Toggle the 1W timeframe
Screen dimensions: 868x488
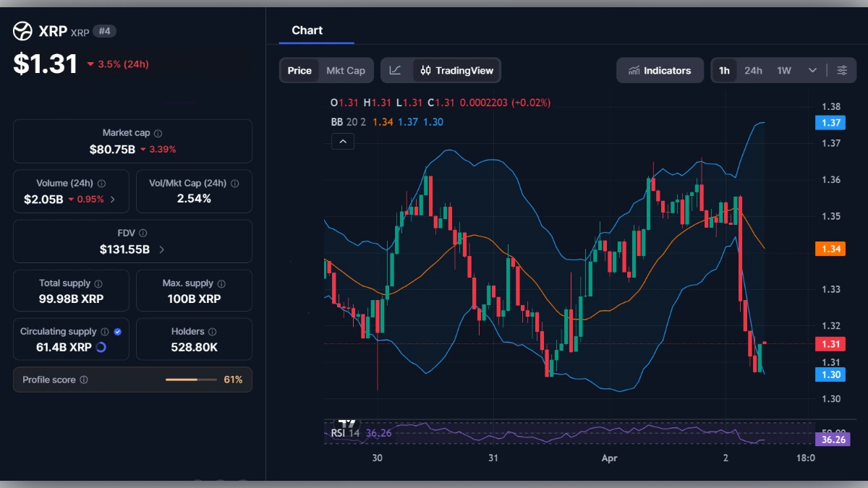pos(784,70)
